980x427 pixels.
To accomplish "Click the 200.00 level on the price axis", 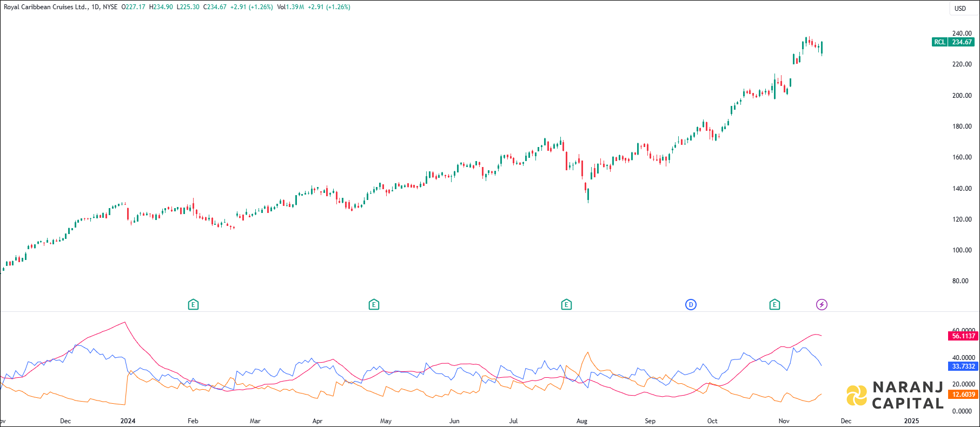I will tap(962, 96).
